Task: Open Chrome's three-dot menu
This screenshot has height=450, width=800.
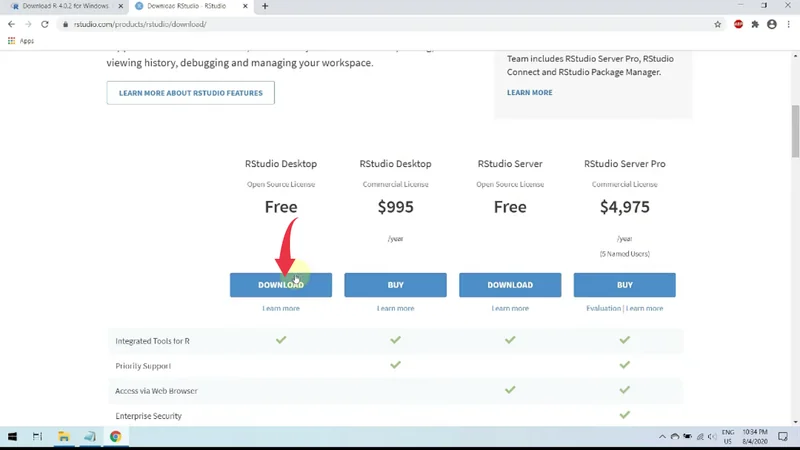Action: tap(788, 24)
